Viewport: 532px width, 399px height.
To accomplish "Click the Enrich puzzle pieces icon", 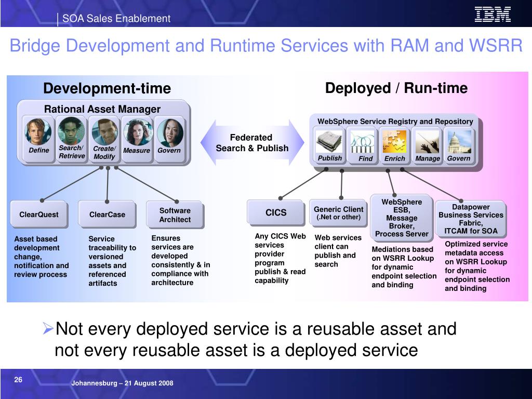I will [395, 141].
